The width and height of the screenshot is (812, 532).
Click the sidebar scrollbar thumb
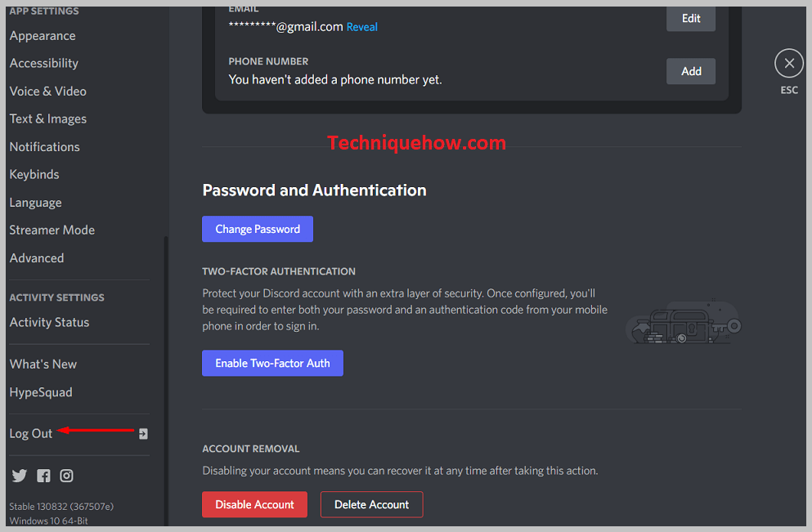click(x=166, y=380)
